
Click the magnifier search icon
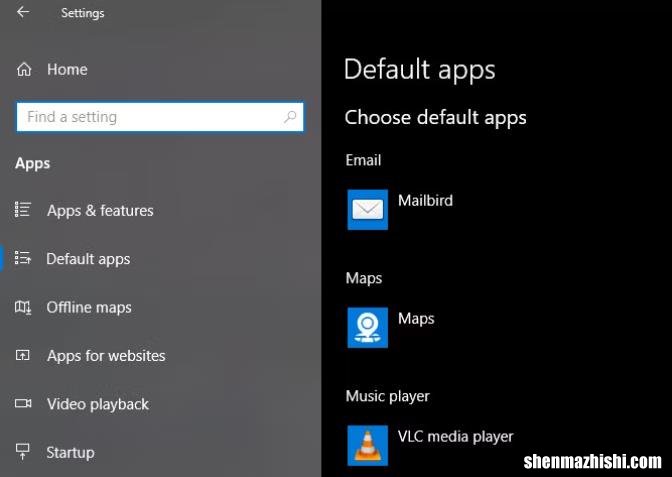290,117
